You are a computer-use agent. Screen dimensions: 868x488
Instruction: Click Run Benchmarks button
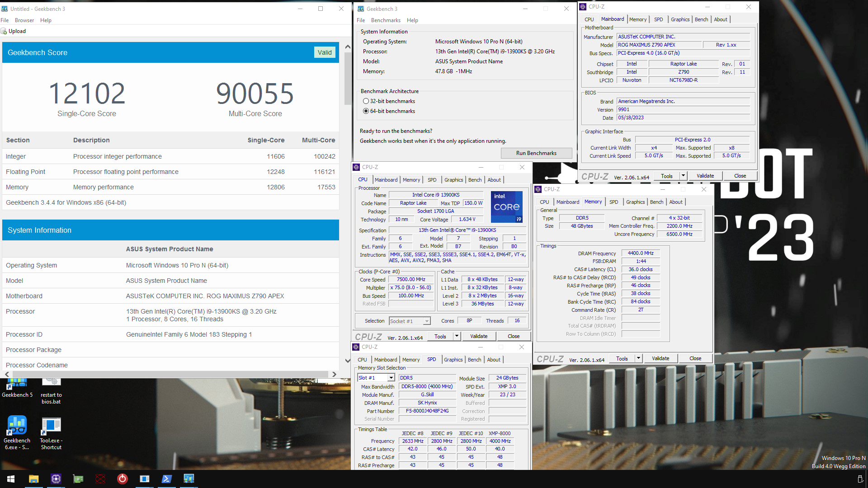536,153
